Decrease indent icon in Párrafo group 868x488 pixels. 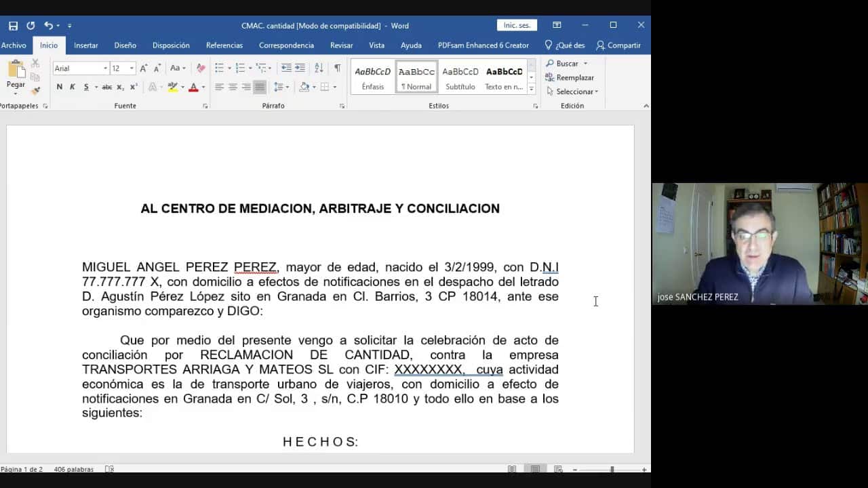(286, 68)
